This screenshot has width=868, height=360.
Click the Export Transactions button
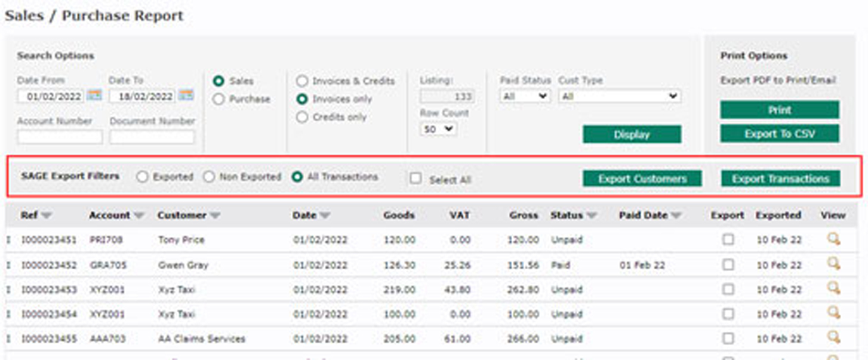tap(780, 179)
